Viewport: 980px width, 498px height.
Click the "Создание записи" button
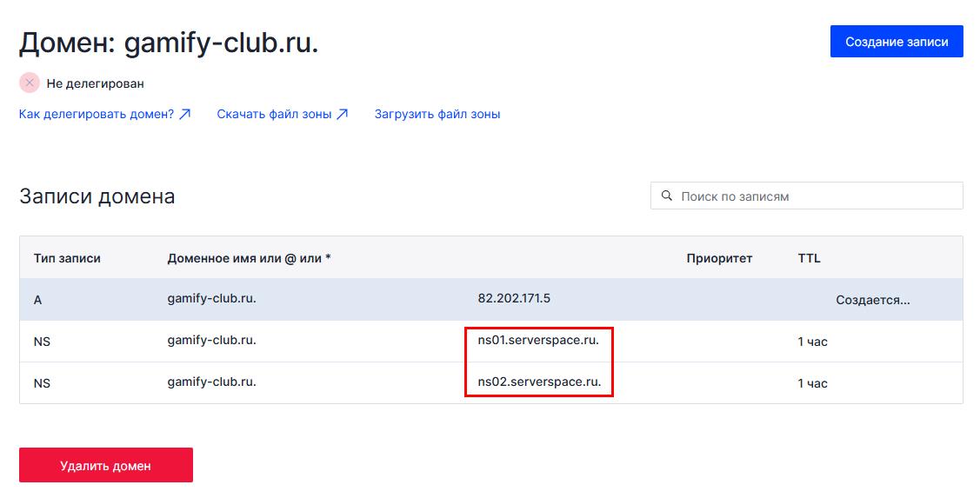click(x=897, y=42)
